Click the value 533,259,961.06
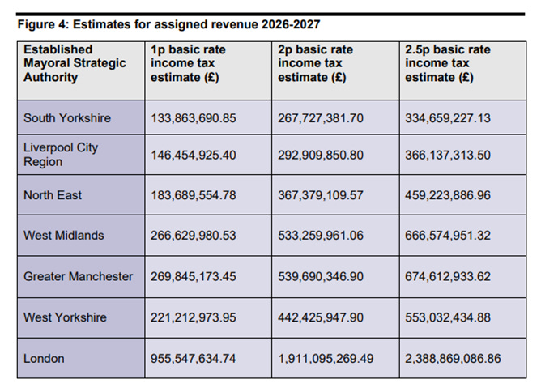Viewport: 541px width, 392px height. 321,236
